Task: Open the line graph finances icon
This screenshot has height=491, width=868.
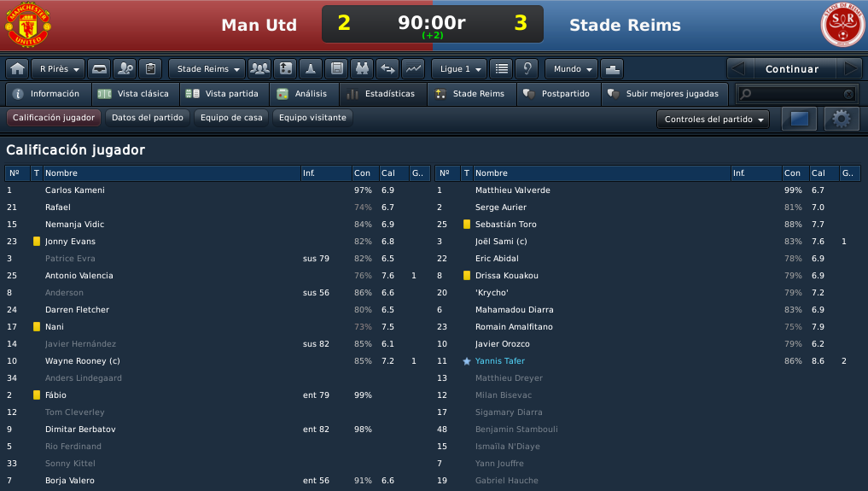Action: (414, 68)
